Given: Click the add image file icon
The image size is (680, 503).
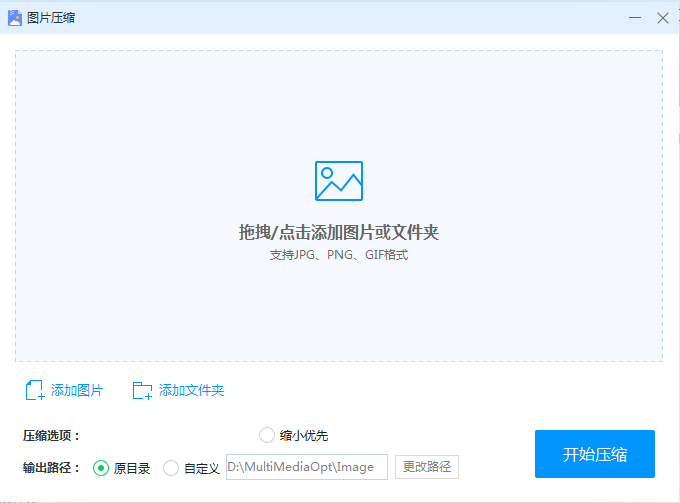Looking at the screenshot, I should [x=35, y=390].
